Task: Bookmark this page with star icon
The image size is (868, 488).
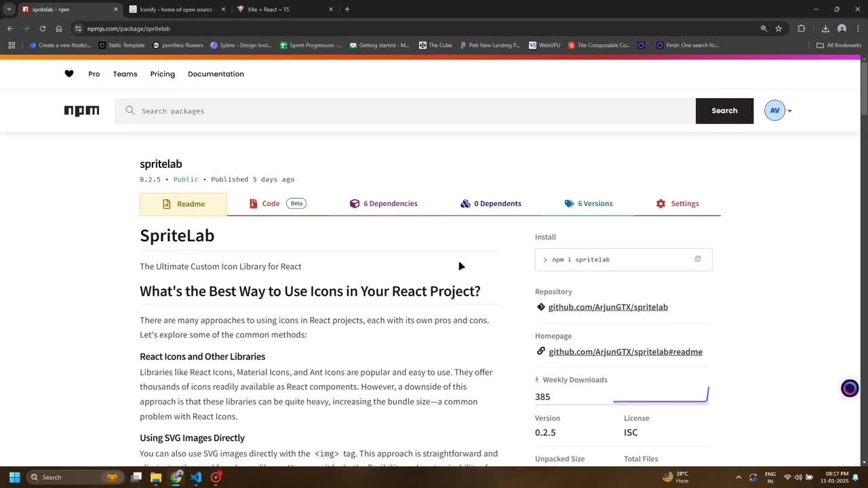Action: click(778, 28)
